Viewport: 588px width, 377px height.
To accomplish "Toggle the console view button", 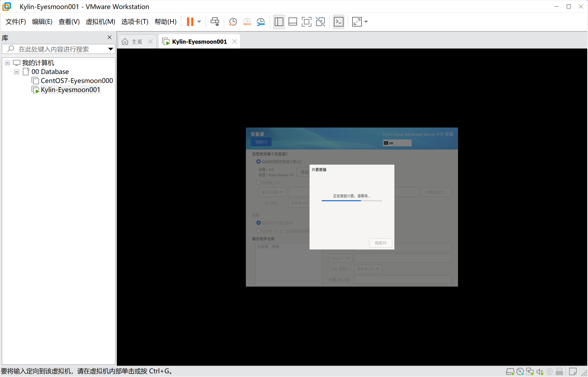I will tap(339, 22).
